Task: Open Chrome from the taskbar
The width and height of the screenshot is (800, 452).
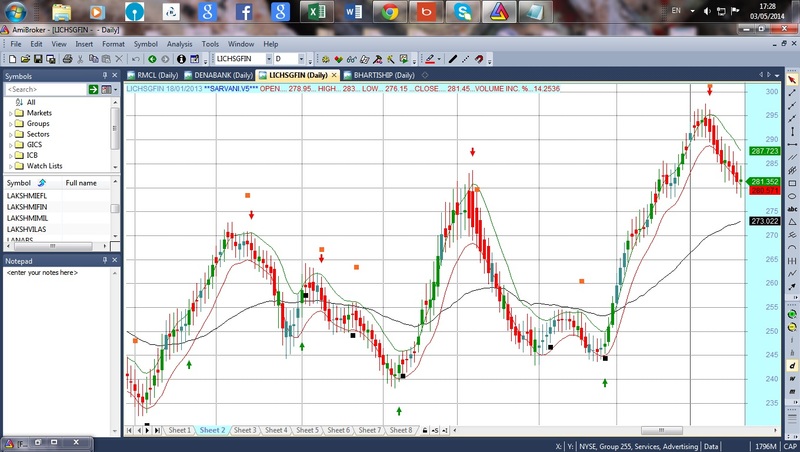Action: pos(390,12)
